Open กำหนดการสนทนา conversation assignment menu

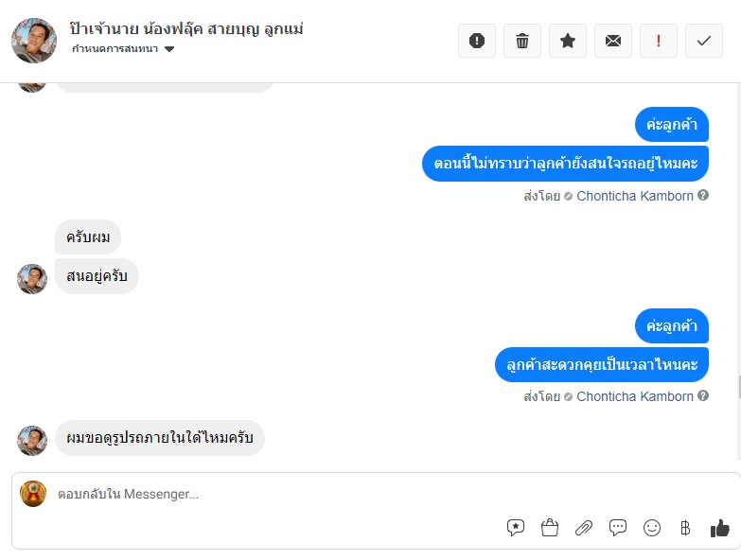[x=123, y=48]
